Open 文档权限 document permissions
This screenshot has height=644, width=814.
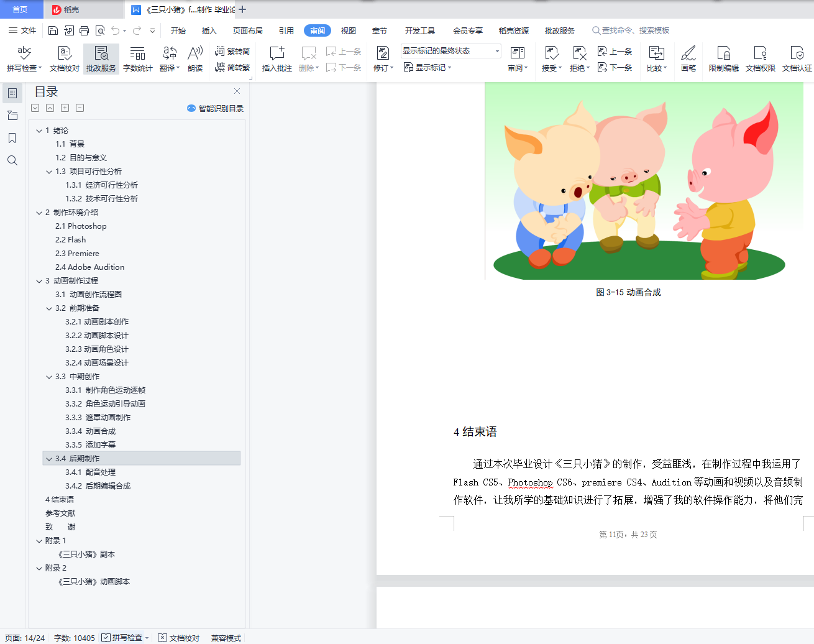(761, 59)
